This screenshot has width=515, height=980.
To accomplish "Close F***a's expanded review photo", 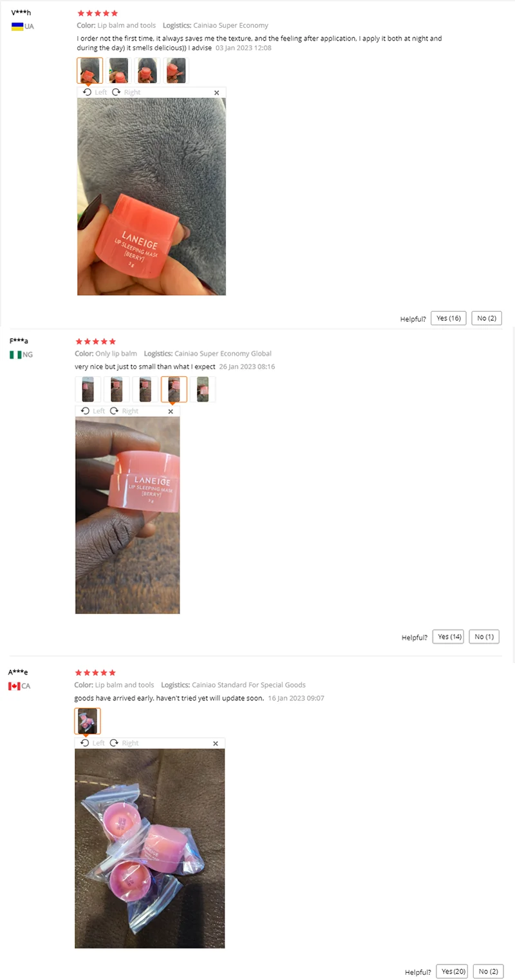I will point(171,411).
